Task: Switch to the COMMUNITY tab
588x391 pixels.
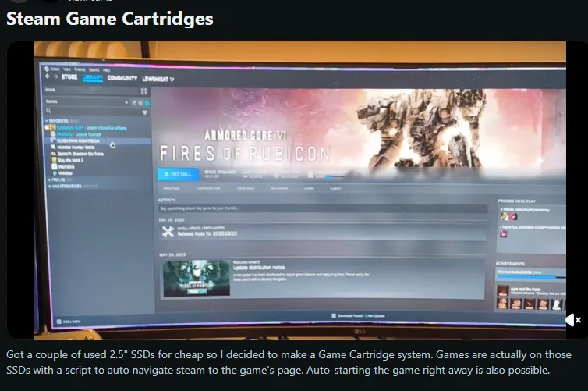Action: pyautogui.click(x=122, y=78)
